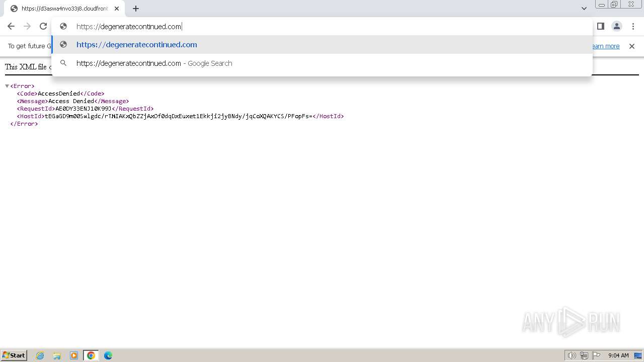This screenshot has height=362, width=644.
Task: Click the Forward navigation arrow
Action: click(27, 26)
